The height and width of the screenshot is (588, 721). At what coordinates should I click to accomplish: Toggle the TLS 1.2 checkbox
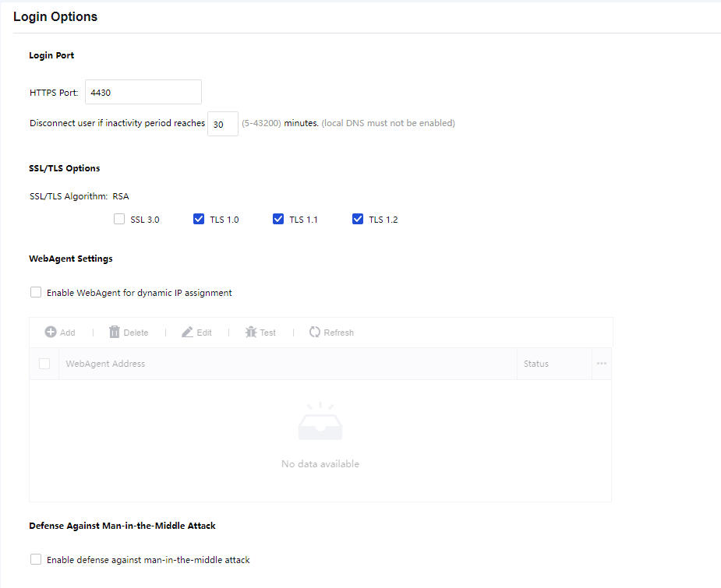pyautogui.click(x=358, y=220)
